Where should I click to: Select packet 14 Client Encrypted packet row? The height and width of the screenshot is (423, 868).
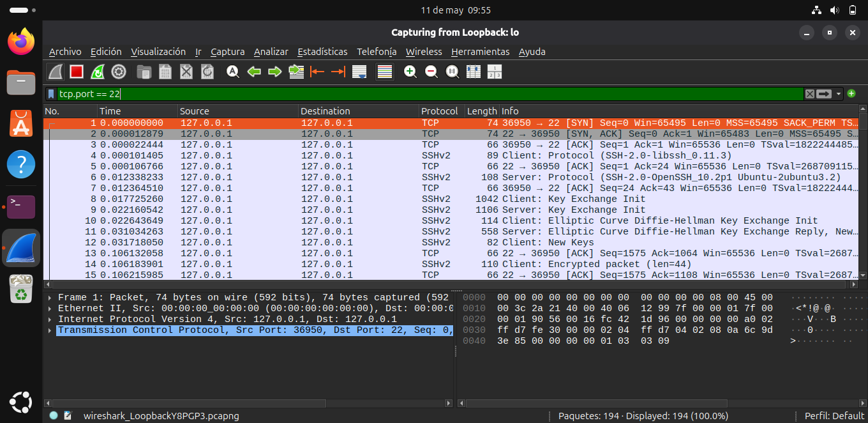pyautogui.click(x=451, y=264)
